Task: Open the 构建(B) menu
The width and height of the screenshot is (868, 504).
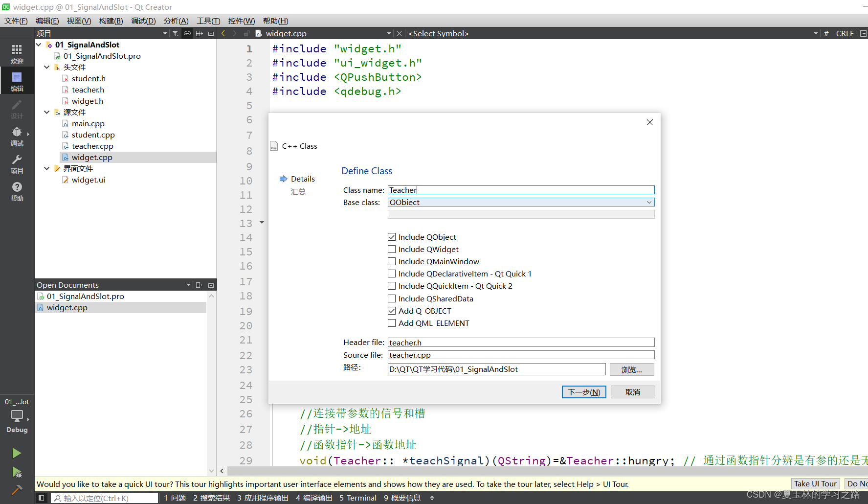Action: tap(111, 21)
